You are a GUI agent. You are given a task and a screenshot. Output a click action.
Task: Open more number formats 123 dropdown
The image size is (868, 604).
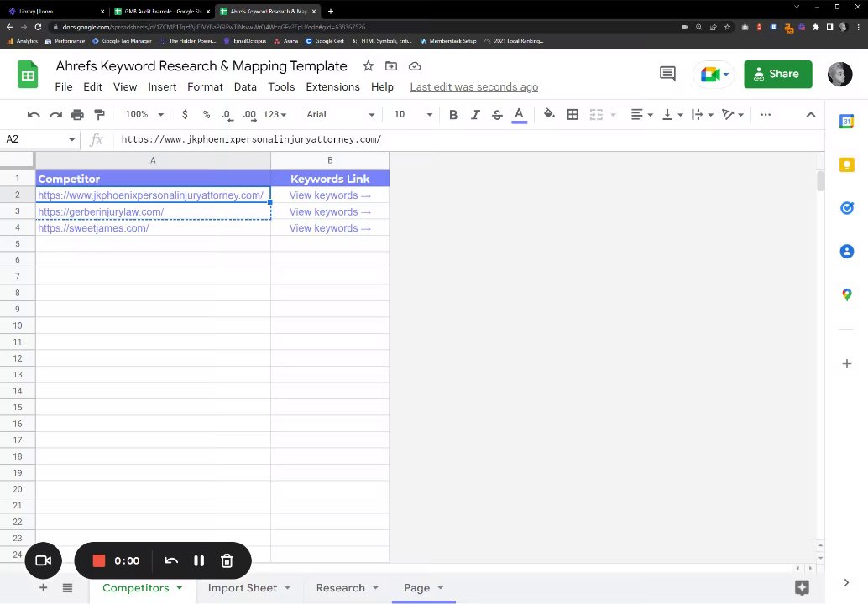(x=275, y=114)
